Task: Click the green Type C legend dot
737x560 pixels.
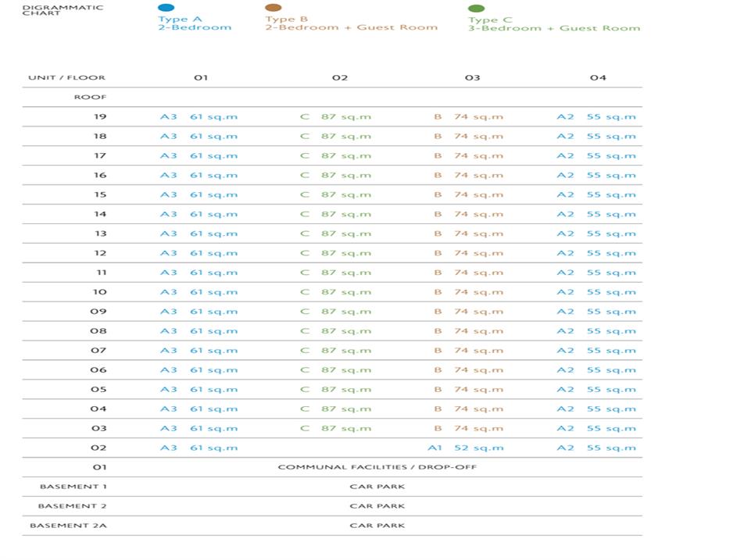Action: tap(476, 9)
